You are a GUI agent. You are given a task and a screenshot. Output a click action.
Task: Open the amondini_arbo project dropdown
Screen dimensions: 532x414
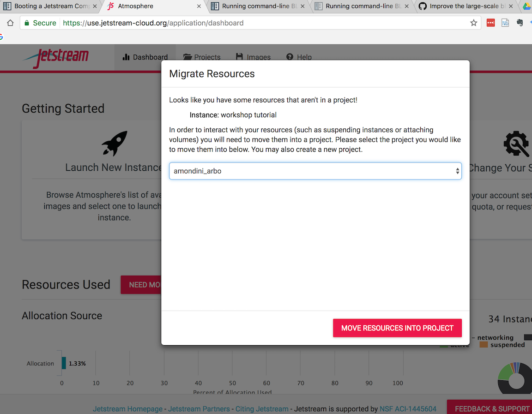pos(315,171)
